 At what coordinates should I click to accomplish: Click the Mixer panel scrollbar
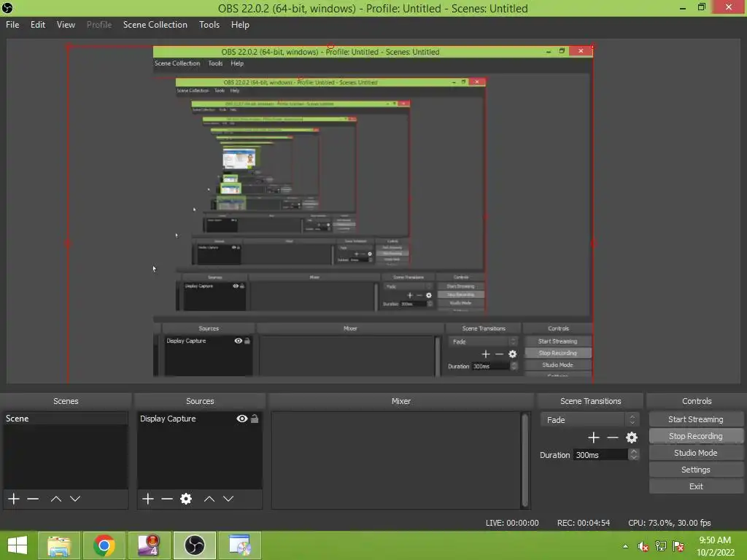(525, 460)
